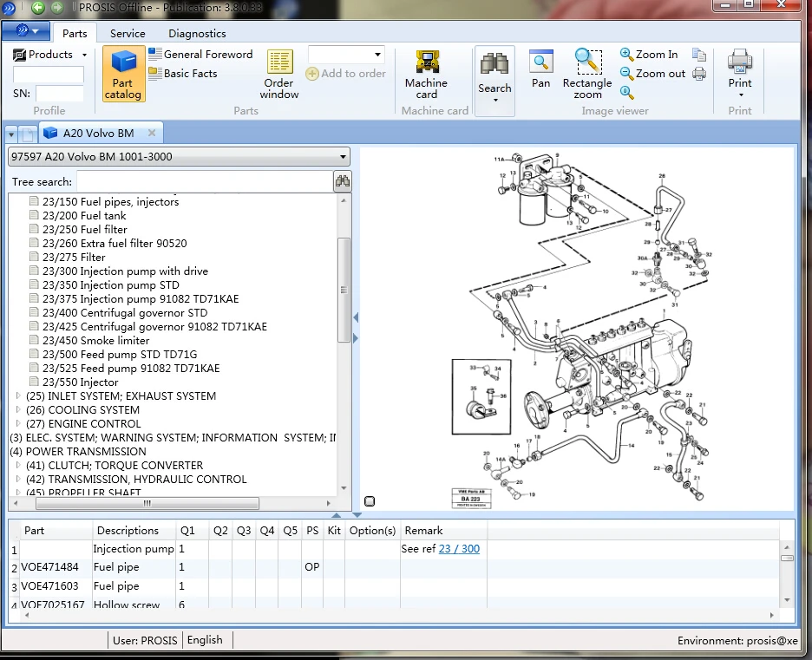Screen dimensions: 812x660
Task: Select 23/450 Smoke limiter in tree
Action: [95, 341]
